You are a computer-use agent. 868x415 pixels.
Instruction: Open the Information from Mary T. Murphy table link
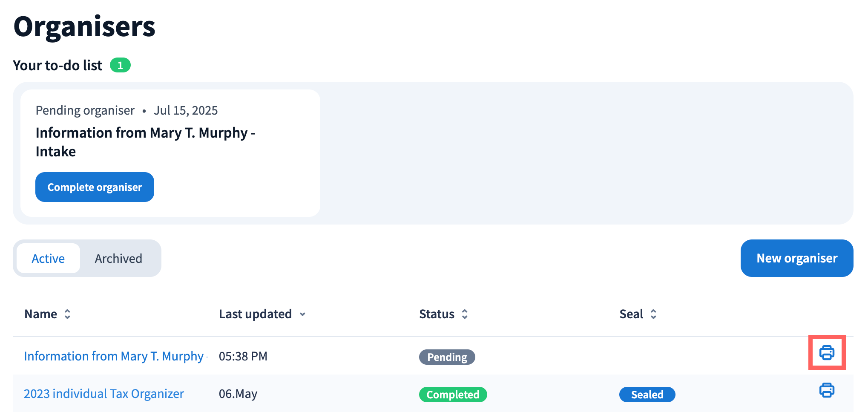(x=114, y=356)
